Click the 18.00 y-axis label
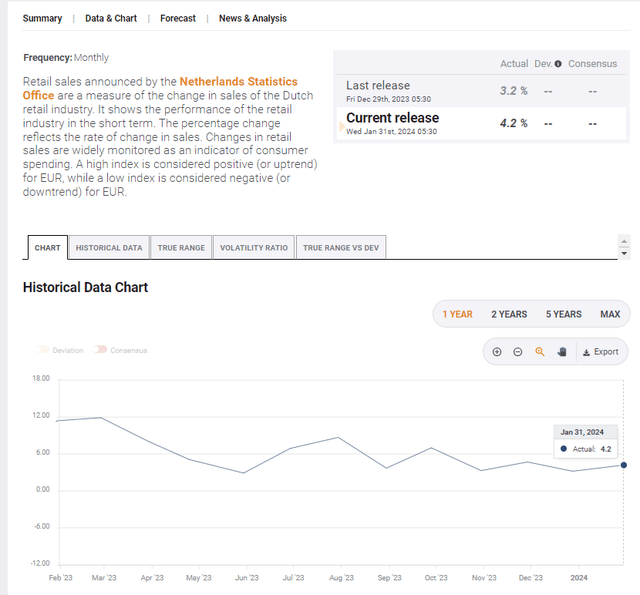640x595 pixels. (x=41, y=378)
